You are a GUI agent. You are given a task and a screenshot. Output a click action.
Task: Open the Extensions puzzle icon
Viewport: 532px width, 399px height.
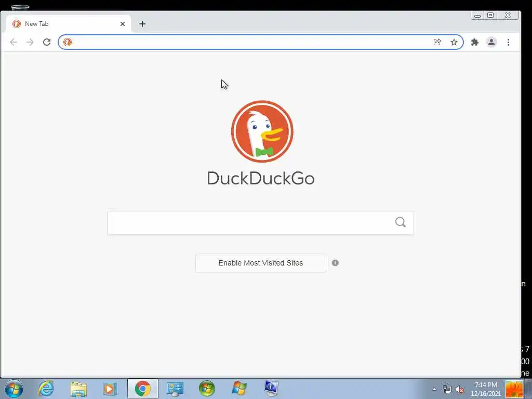(x=475, y=42)
